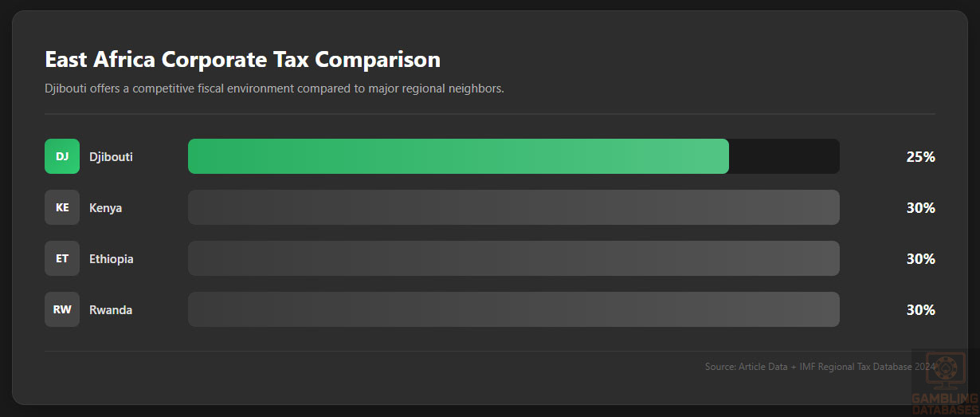Click Rwanda's 30% rate value

point(920,310)
